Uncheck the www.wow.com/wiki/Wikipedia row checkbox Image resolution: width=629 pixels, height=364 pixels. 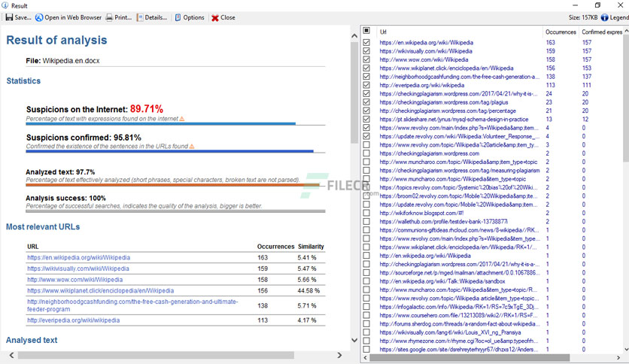[x=366, y=59]
